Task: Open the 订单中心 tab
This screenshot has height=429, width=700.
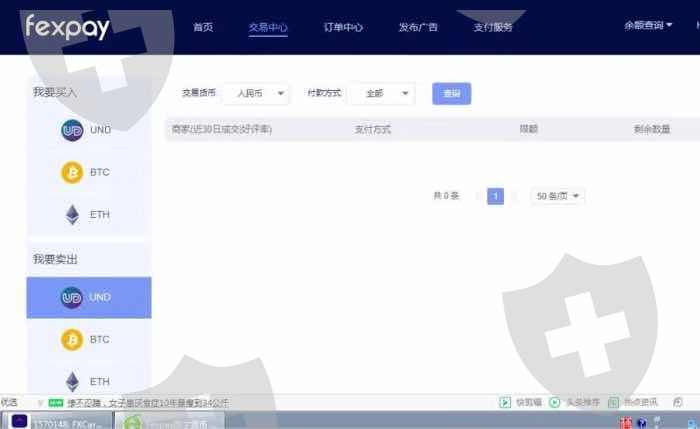Action: tap(343, 27)
